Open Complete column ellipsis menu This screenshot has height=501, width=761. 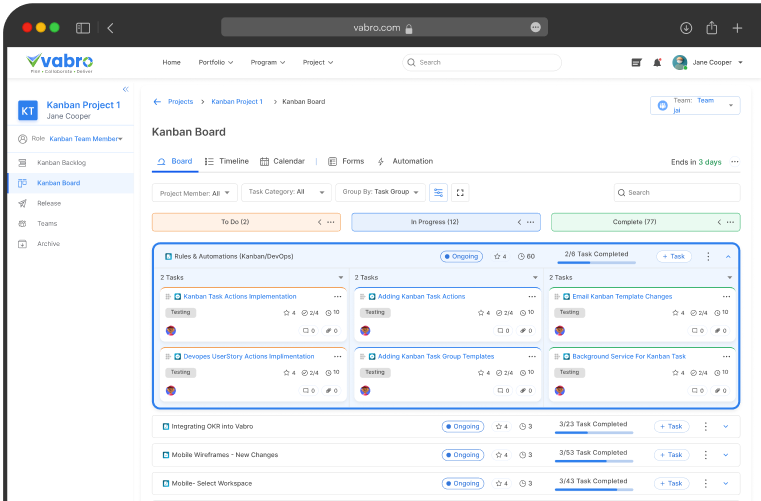730,222
